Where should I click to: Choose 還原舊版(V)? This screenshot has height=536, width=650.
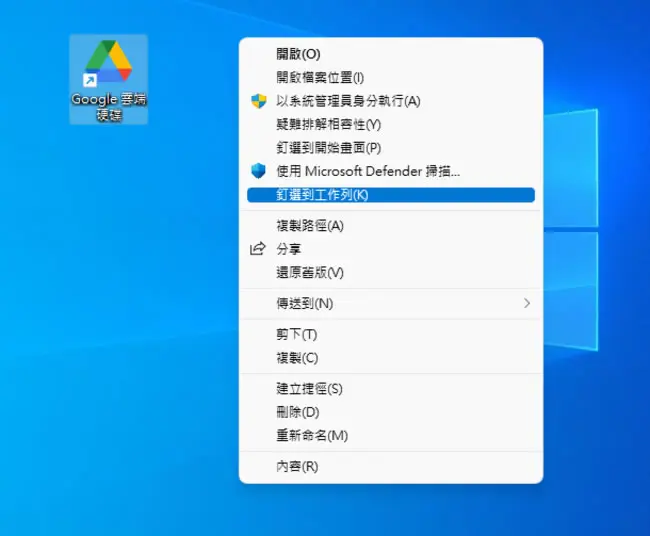(x=390, y=273)
